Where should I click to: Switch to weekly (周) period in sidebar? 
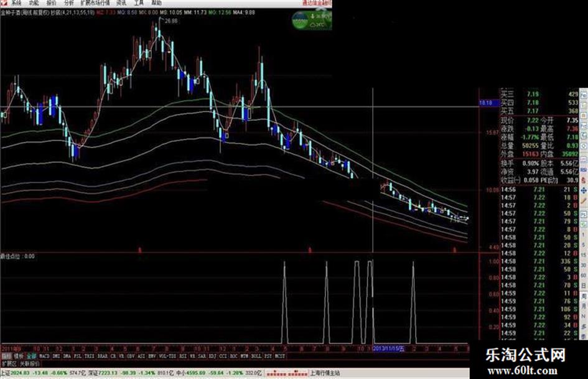pyautogui.click(x=584, y=296)
